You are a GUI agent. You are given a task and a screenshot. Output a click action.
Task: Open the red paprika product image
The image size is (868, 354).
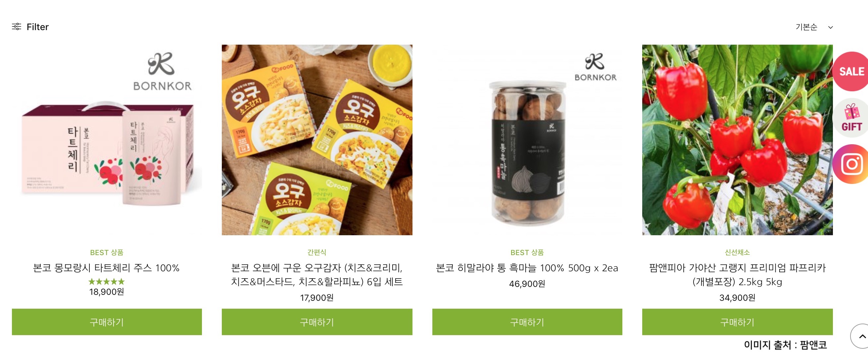point(738,140)
